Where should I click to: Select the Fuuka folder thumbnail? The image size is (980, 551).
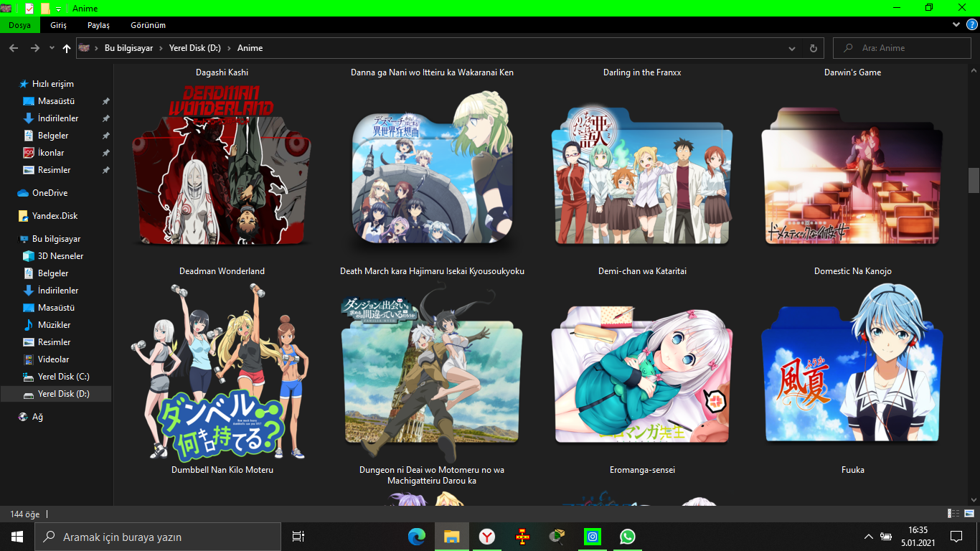click(852, 363)
